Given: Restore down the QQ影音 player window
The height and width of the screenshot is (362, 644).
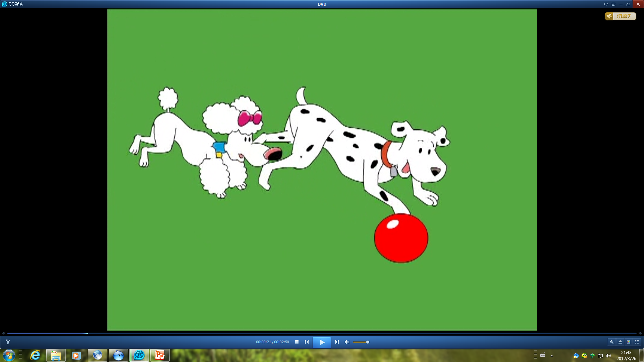Looking at the screenshot, I should 628,4.
